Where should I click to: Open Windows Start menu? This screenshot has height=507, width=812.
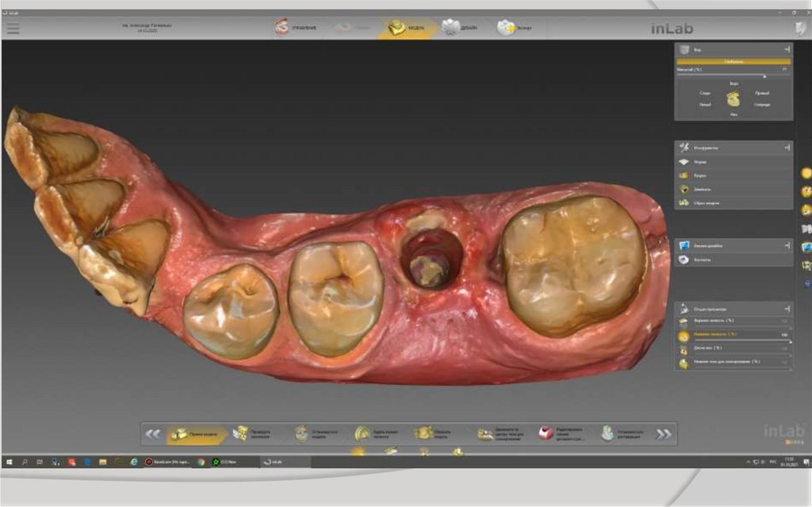[10, 461]
